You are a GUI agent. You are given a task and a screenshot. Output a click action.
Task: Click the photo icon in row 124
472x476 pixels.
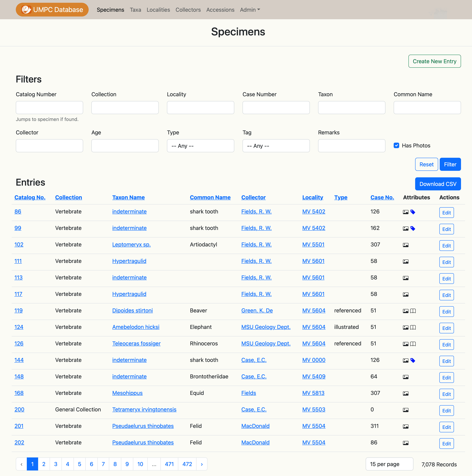(x=406, y=327)
